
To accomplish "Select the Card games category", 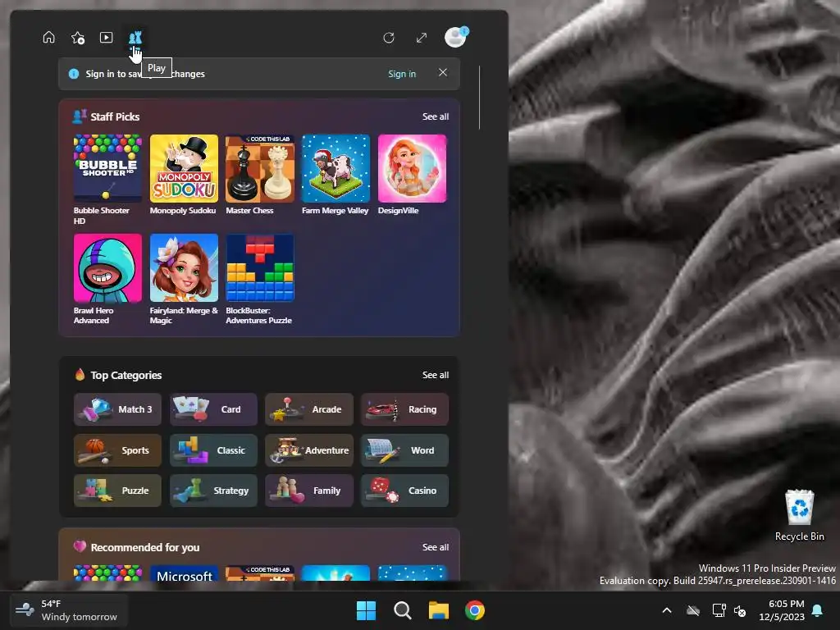I will (213, 409).
